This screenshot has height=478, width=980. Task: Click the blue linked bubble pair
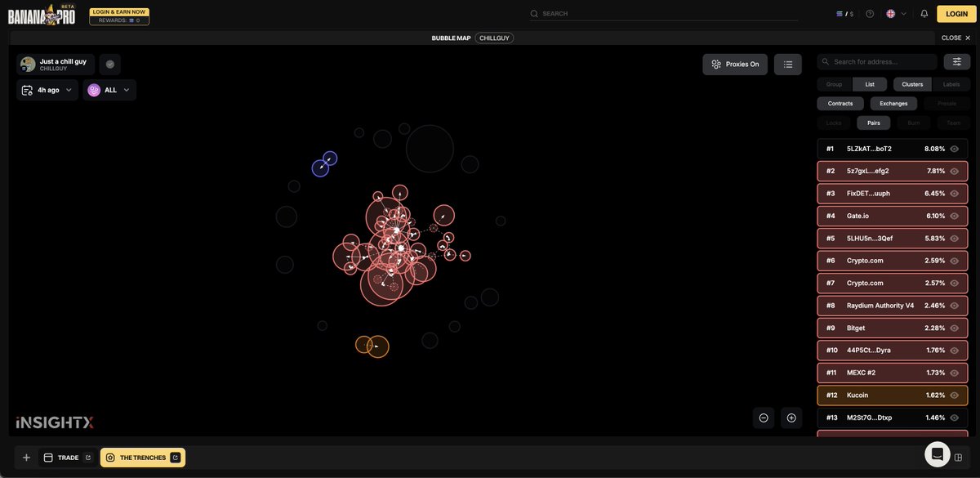click(324, 163)
